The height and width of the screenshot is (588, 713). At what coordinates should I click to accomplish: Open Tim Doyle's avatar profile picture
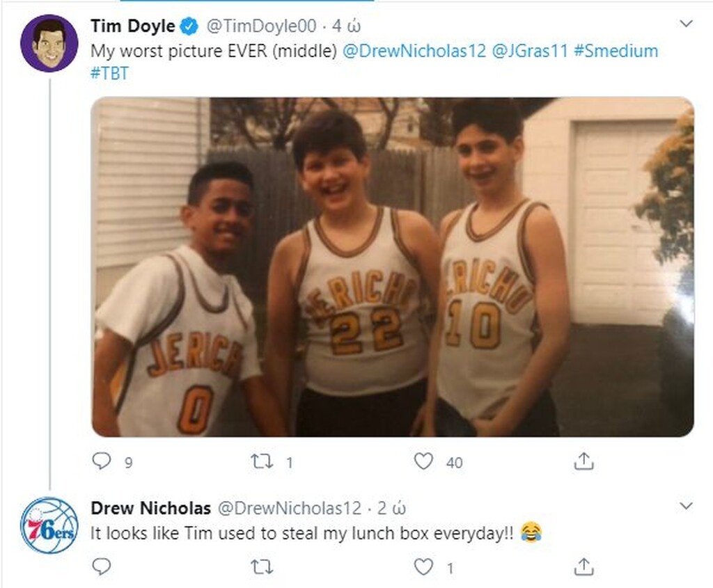point(49,43)
